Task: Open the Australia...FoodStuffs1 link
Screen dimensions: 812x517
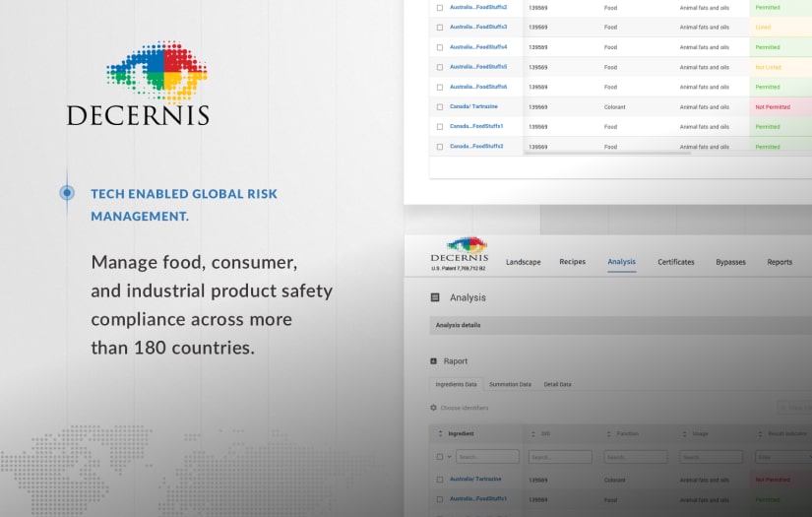Action: 478,499
